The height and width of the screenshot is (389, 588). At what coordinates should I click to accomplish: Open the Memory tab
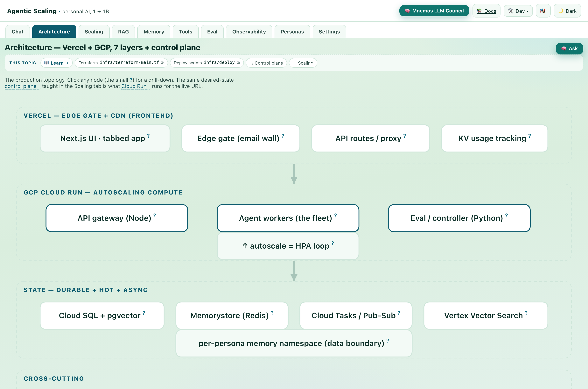tap(154, 32)
